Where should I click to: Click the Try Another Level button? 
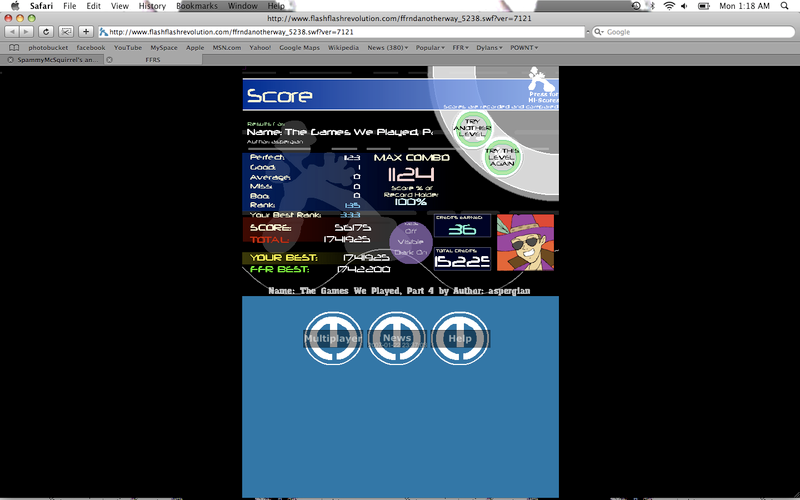click(473, 128)
